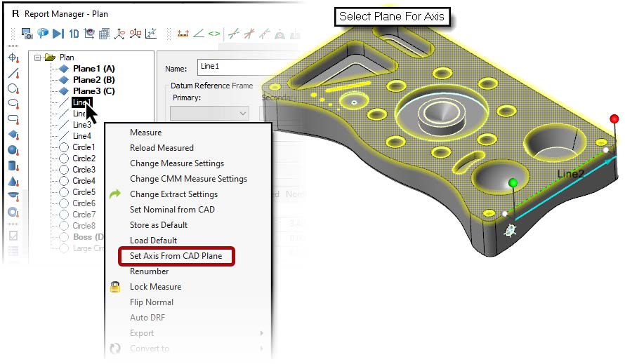Click the green probe marker on CAD model
The width and height of the screenshot is (625, 364).
point(513,183)
